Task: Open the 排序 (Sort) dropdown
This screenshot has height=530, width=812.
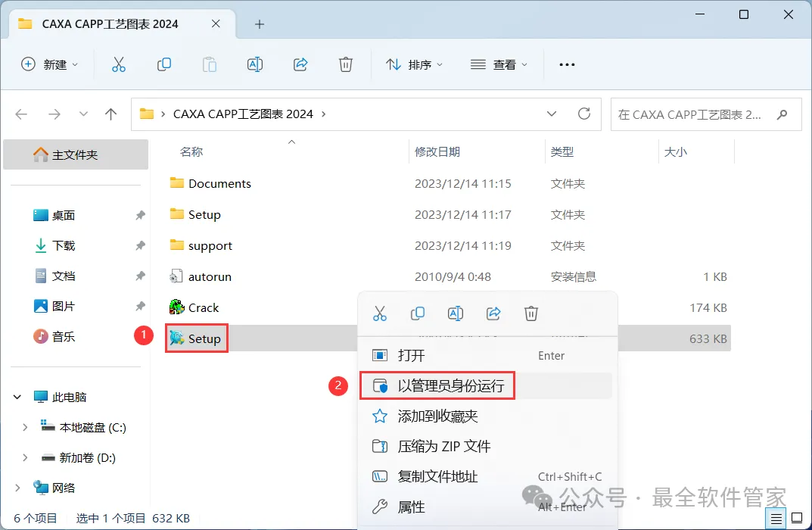Action: click(414, 65)
